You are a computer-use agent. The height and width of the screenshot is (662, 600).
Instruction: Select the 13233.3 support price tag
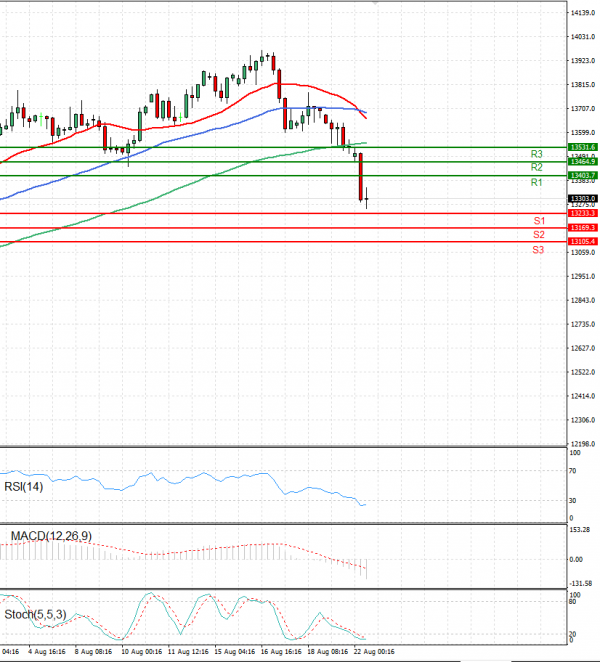(x=583, y=213)
